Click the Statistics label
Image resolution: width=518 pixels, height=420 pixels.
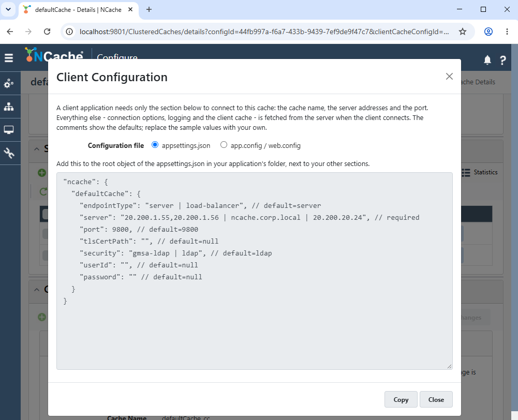click(485, 172)
